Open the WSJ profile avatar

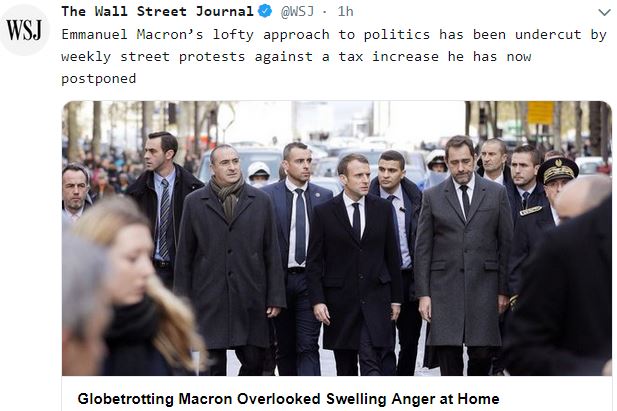(x=24, y=30)
